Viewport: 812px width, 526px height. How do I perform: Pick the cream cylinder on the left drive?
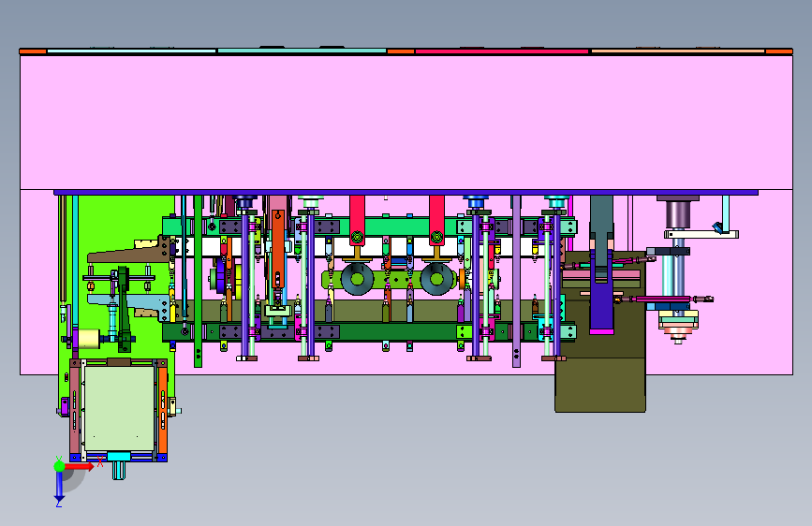(89, 339)
